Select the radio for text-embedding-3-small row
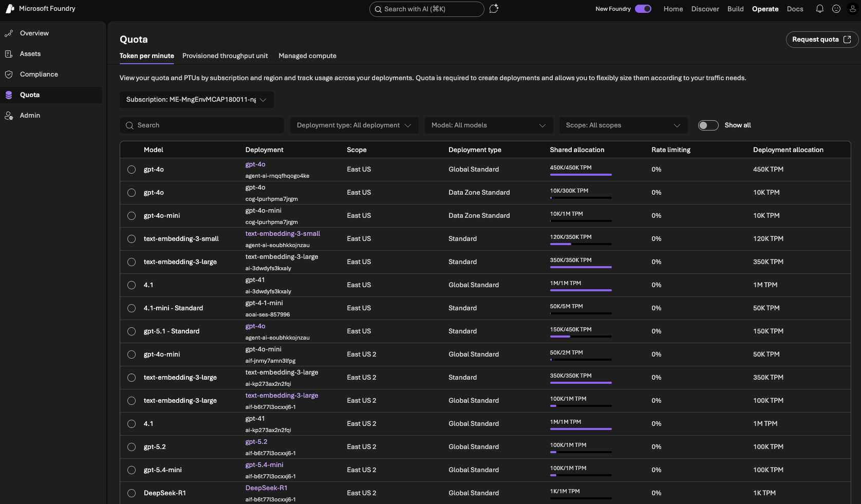This screenshot has height=504, width=861. click(132, 239)
